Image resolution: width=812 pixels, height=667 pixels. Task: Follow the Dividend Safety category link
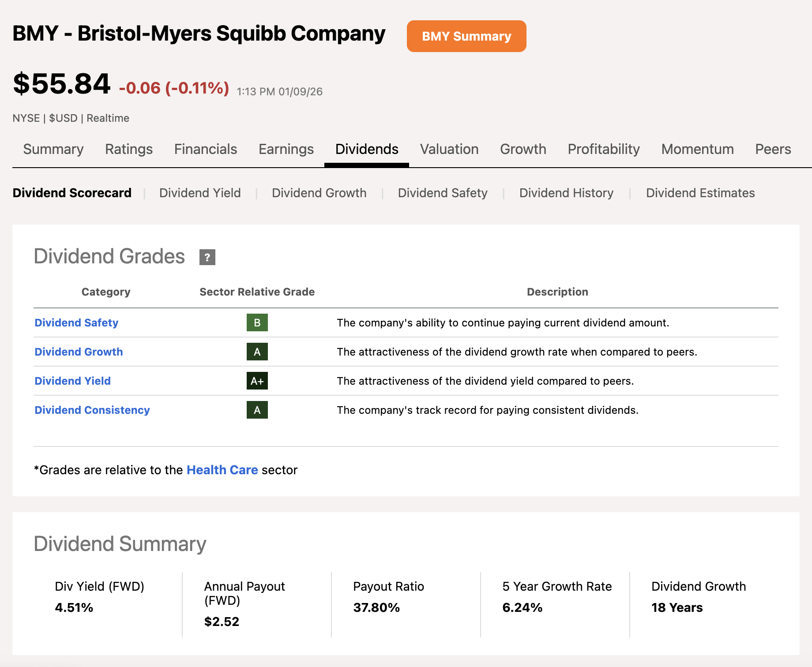tap(76, 322)
